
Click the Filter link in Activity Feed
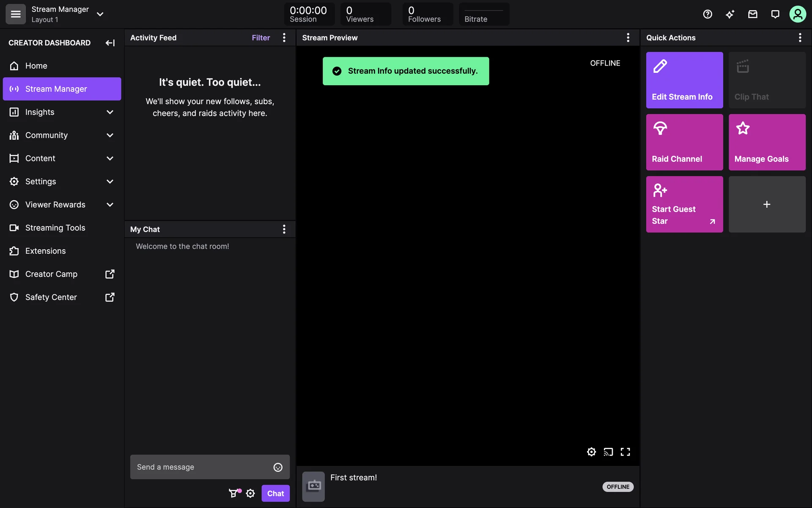[x=261, y=38]
